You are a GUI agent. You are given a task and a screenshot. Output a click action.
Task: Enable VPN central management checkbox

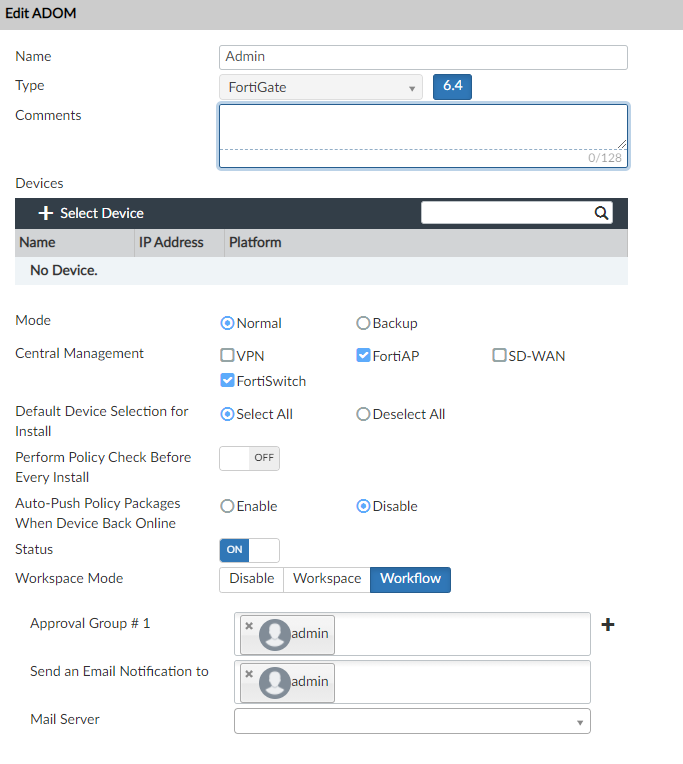[x=227, y=355]
